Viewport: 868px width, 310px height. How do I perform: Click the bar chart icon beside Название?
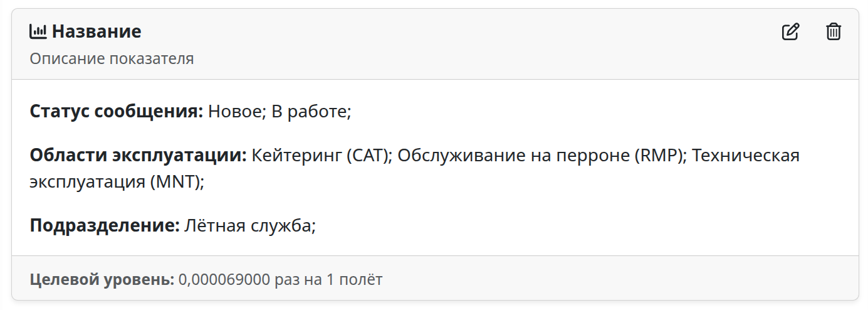pyautogui.click(x=38, y=31)
